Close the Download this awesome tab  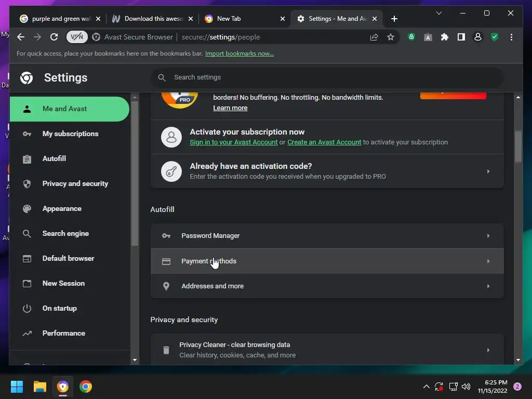click(x=190, y=19)
